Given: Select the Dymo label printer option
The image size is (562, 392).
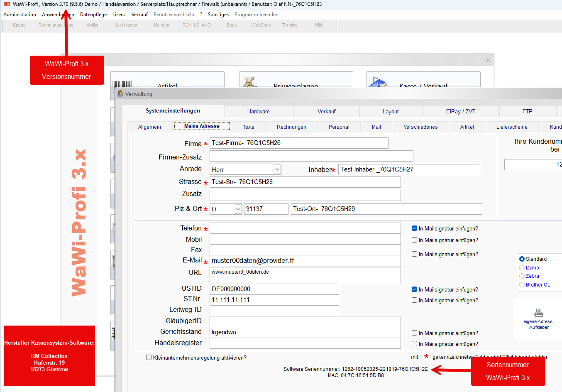Looking at the screenshot, I should pyautogui.click(x=522, y=268).
